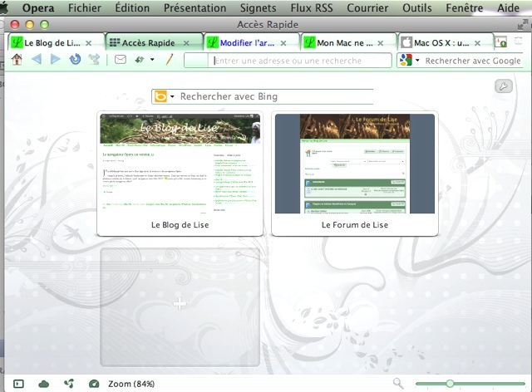532x392 pixels.
Task: Adjust the zoom slider handle
Action: pos(450,383)
